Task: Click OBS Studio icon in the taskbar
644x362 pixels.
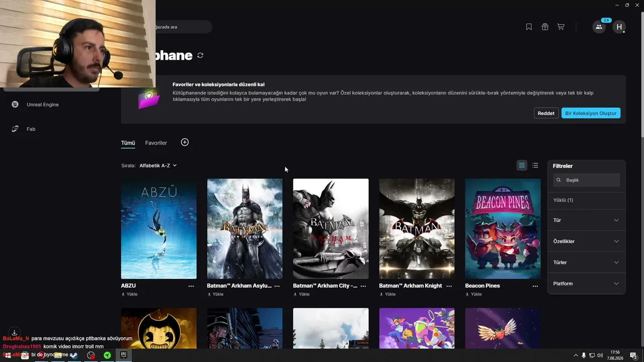Action: [91, 355]
